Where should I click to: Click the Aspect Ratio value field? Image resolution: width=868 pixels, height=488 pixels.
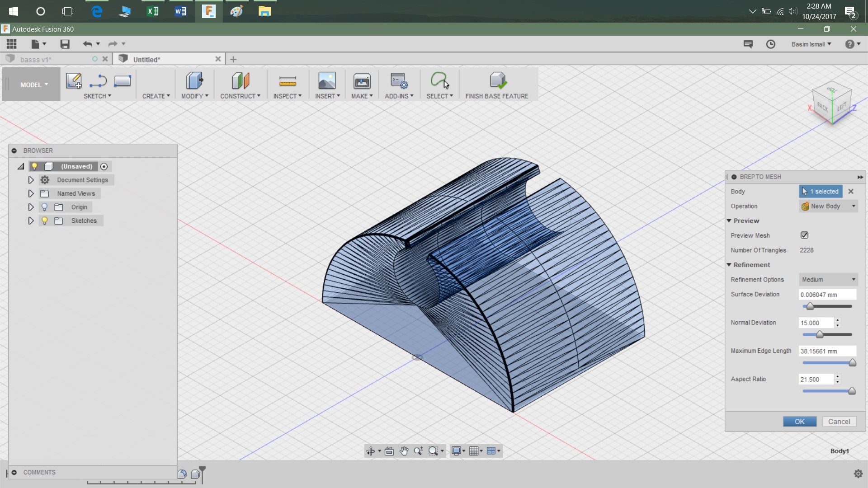pyautogui.click(x=816, y=379)
